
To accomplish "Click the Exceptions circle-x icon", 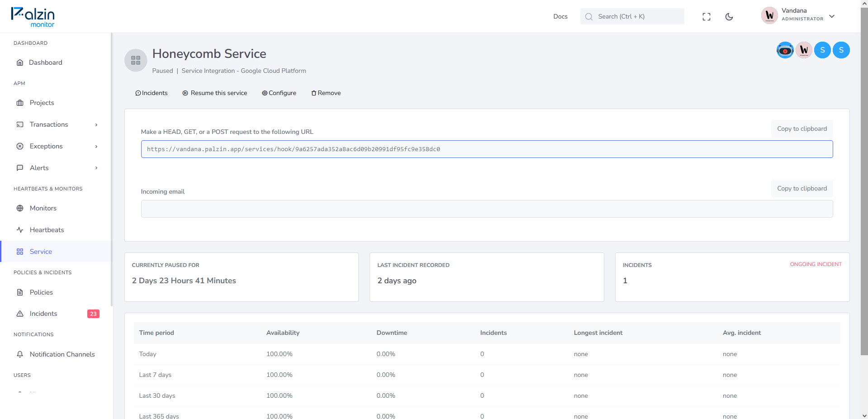I will (x=20, y=146).
